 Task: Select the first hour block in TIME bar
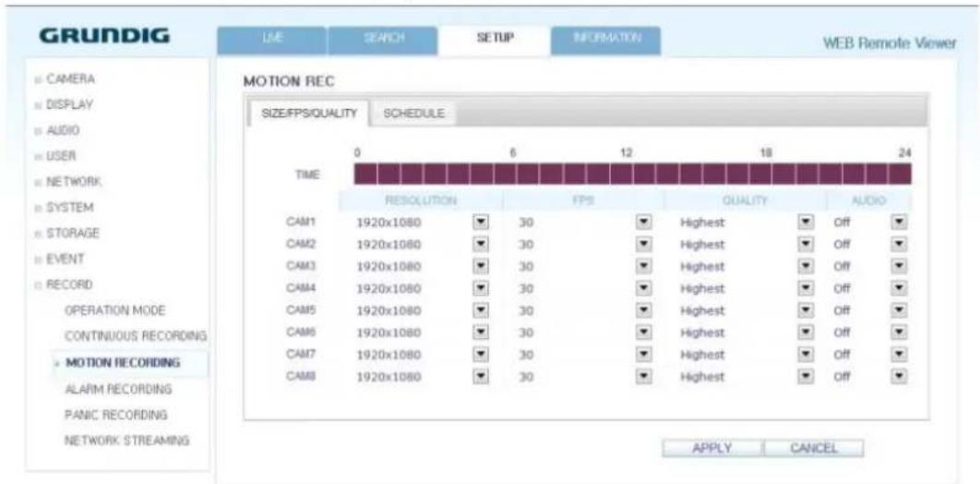coord(365,175)
